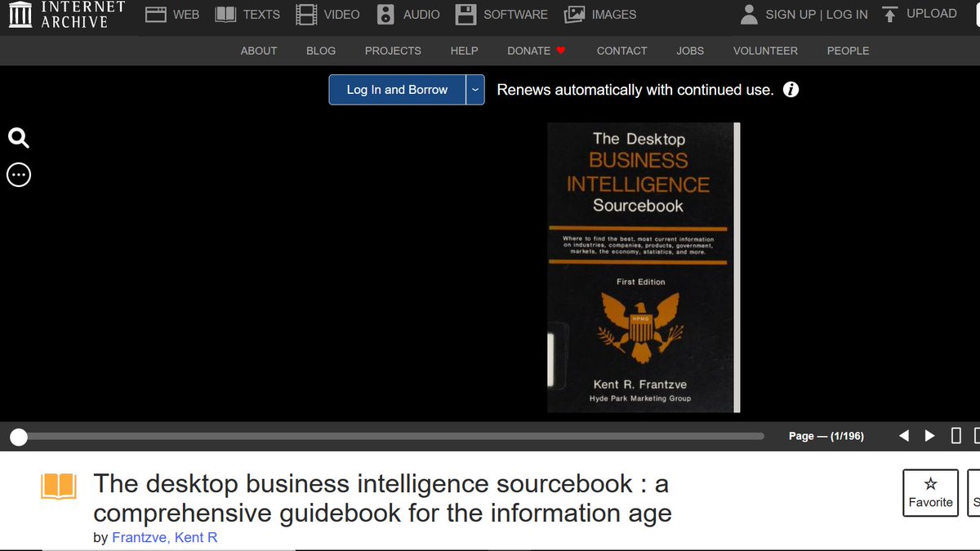Flip to the next page arrow
980x551 pixels.
tap(929, 436)
